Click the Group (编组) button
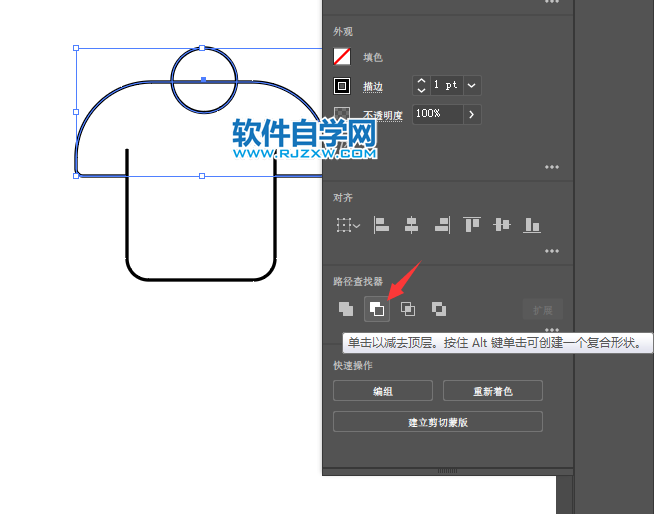Image resolution: width=654 pixels, height=514 pixels. (x=383, y=391)
